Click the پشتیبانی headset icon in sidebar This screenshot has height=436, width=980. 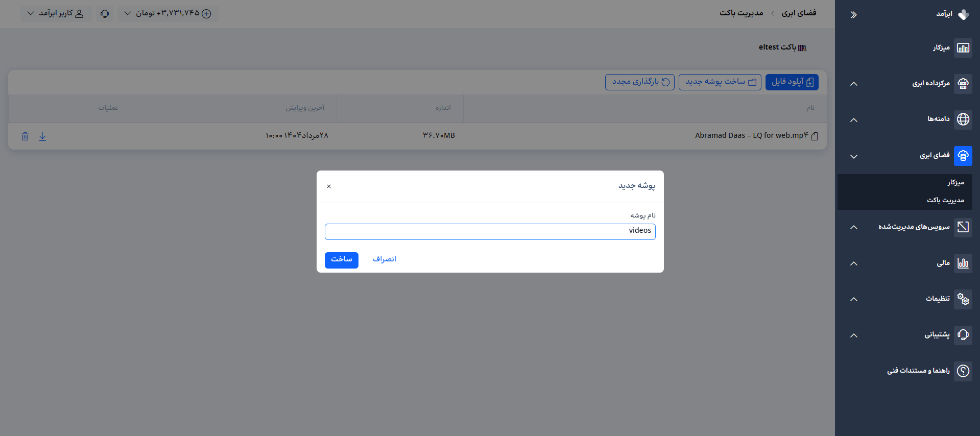pos(963,335)
